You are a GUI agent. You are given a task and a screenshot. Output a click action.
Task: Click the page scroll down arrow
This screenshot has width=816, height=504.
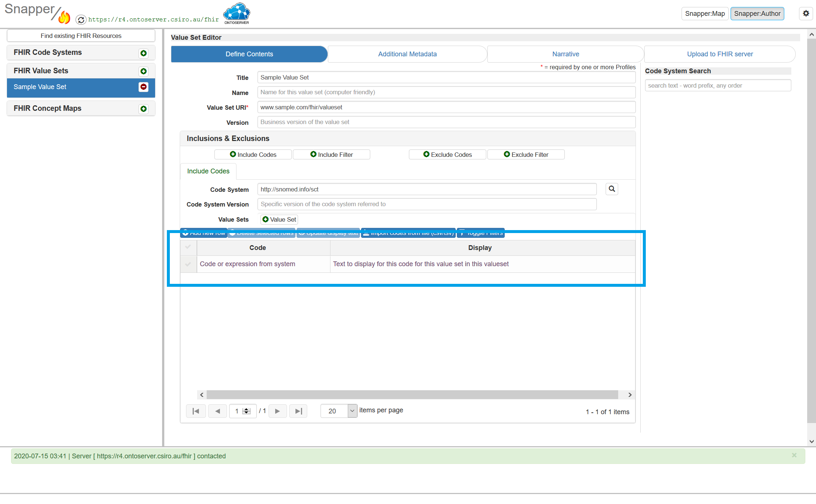811,441
